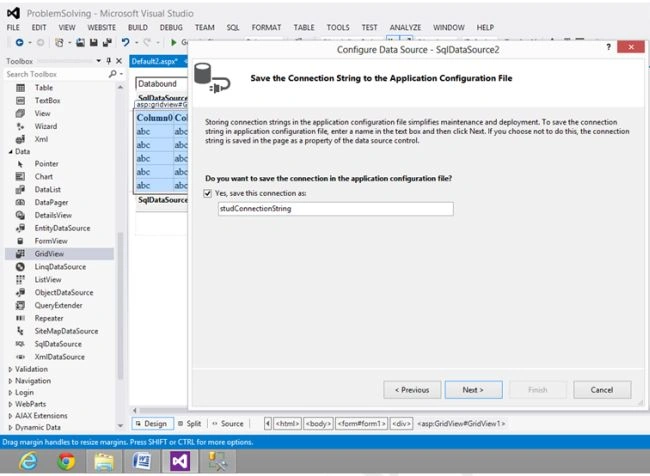The width and height of the screenshot is (650, 476).
Task: Click the Save toolbar icon
Action: tap(94, 42)
